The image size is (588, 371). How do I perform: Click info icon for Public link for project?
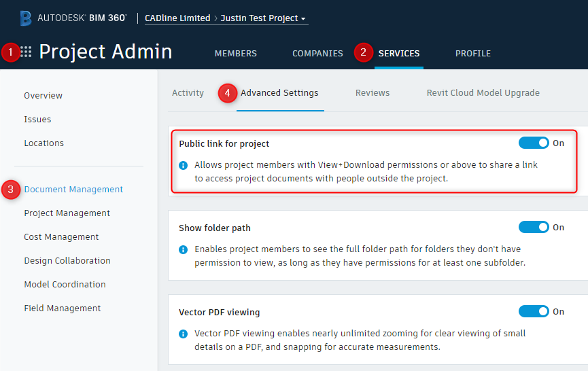click(x=183, y=165)
